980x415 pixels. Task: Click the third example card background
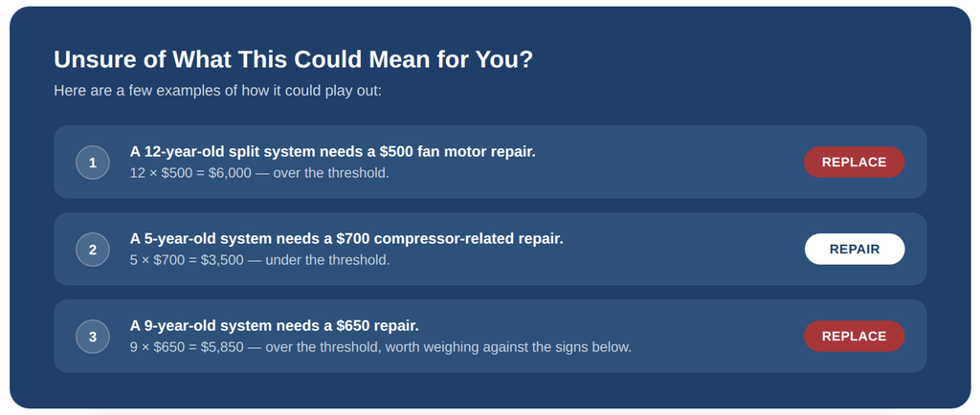click(x=490, y=337)
